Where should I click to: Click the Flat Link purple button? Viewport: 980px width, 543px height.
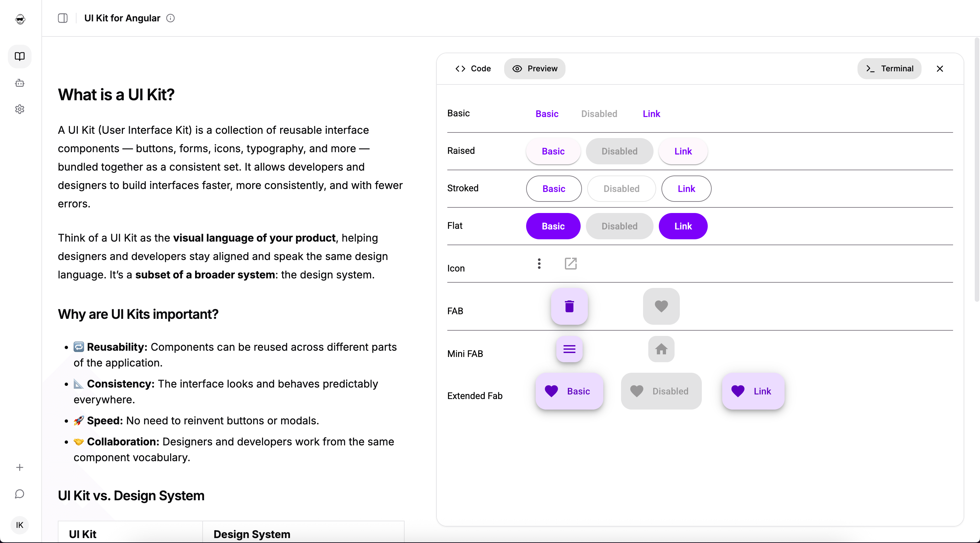click(683, 226)
